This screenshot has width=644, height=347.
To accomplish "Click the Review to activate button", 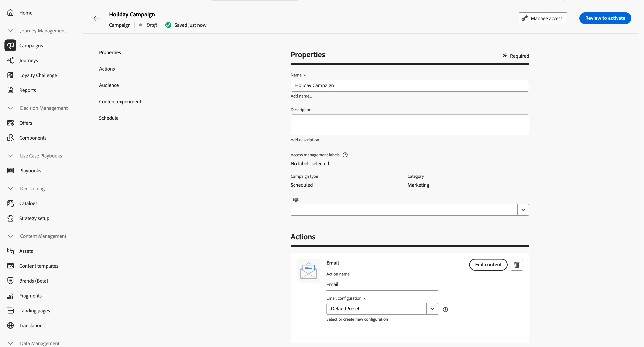I will tap(605, 18).
